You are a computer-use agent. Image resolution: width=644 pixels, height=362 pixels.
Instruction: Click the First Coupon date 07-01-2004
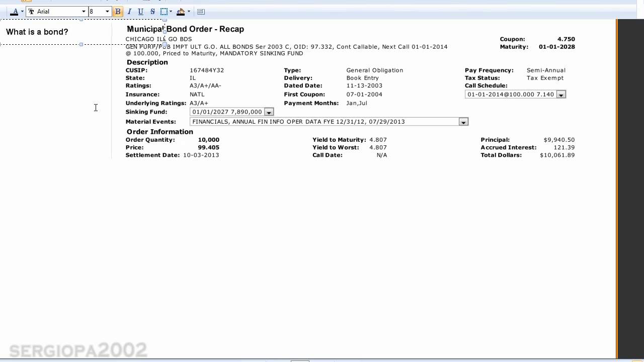tap(364, 95)
